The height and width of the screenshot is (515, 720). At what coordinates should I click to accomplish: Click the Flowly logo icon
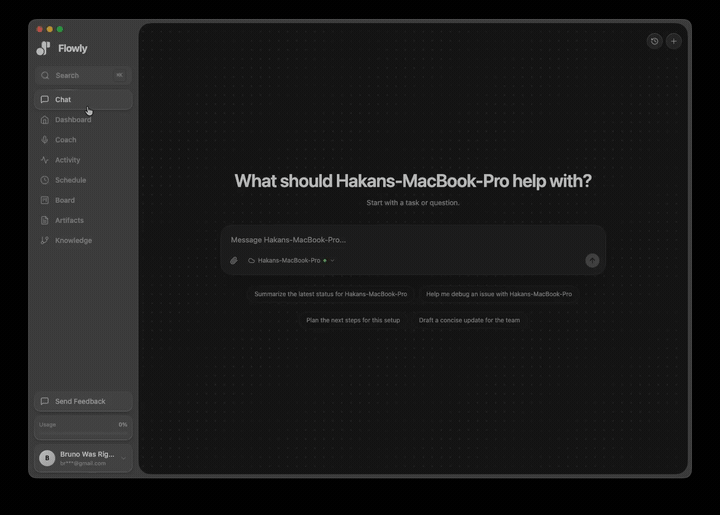pos(43,48)
